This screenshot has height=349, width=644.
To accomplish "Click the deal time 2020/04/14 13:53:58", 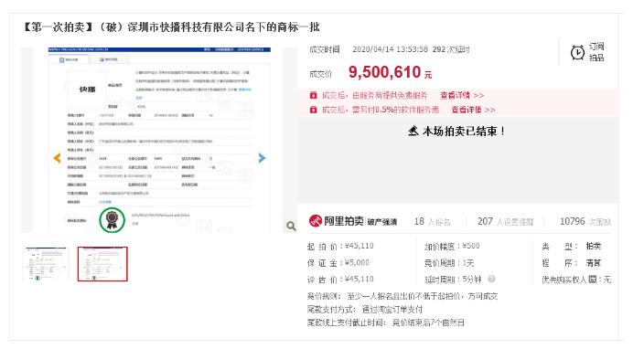I will point(391,49).
